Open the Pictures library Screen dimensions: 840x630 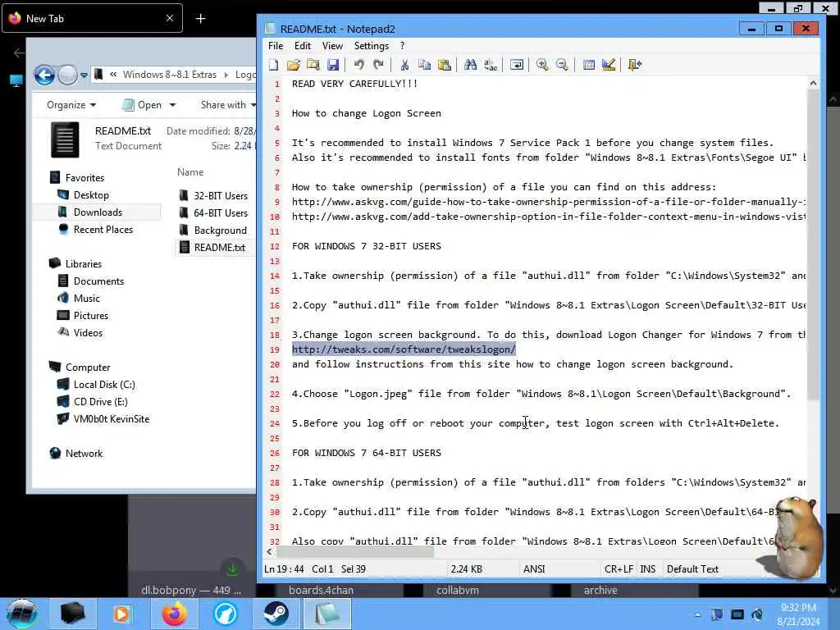pos(90,316)
